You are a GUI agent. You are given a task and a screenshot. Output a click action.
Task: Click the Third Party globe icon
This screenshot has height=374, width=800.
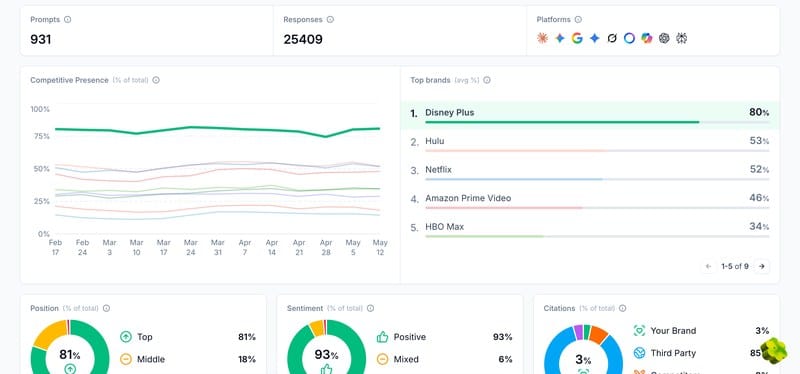639,353
